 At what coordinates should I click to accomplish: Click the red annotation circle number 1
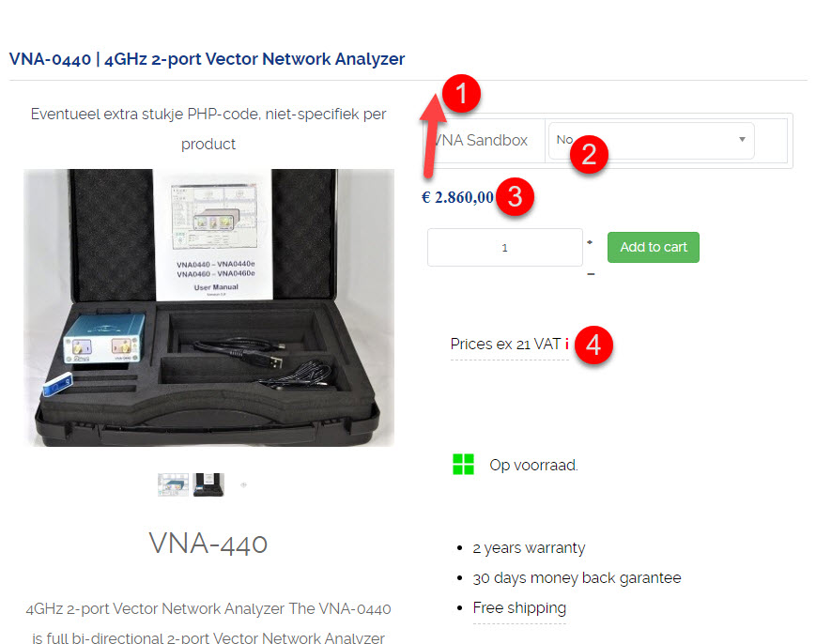[462, 93]
